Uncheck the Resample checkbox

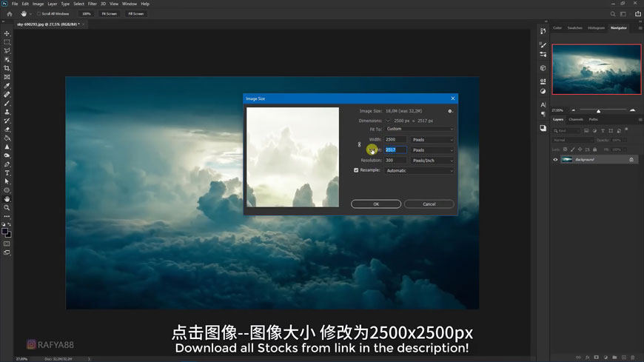[x=356, y=170]
